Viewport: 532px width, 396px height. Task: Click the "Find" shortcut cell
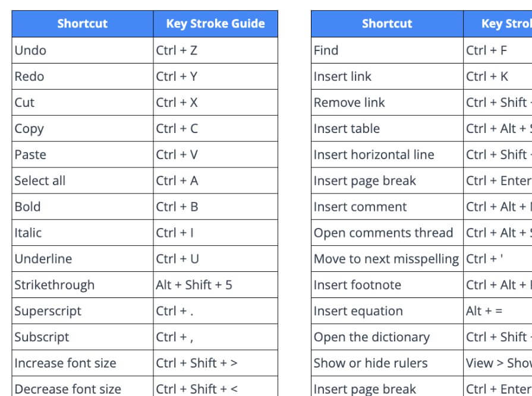coord(387,50)
